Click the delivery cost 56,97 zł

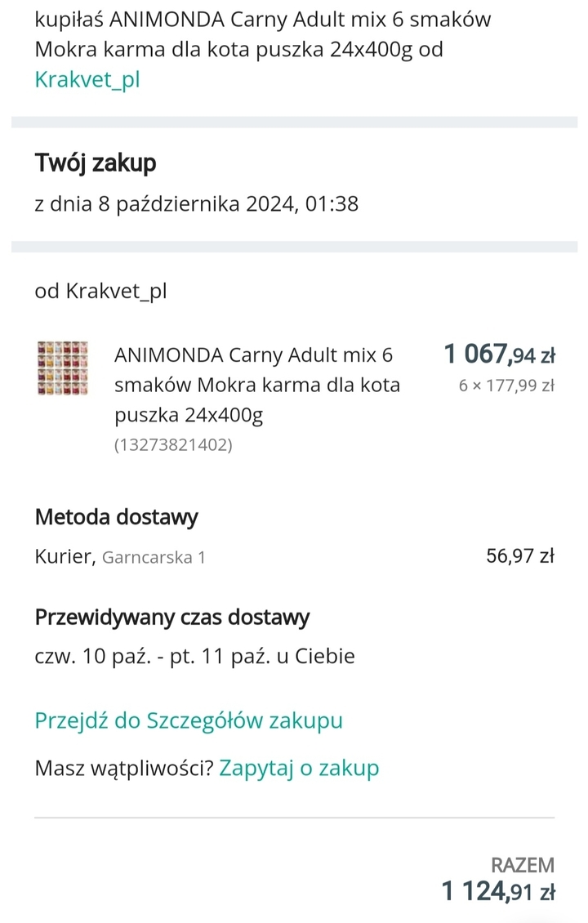(520, 555)
